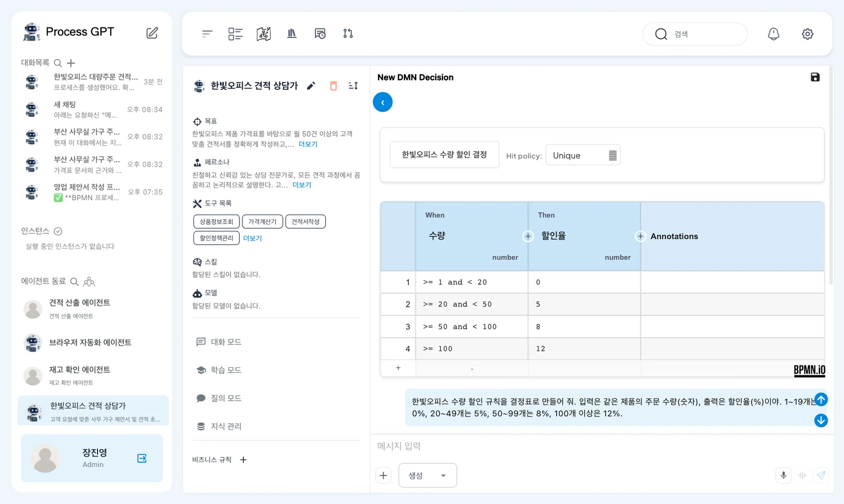Open settings gear icon
This screenshot has height=504, width=844.
(808, 34)
